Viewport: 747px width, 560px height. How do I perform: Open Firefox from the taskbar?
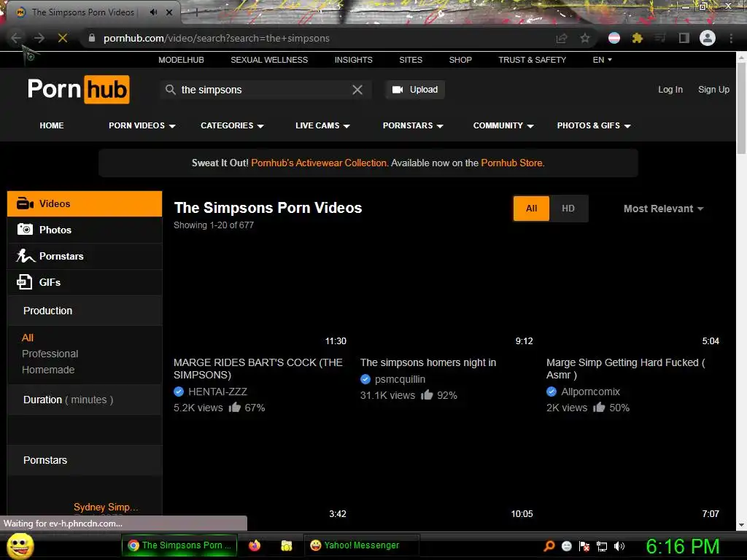coord(255,545)
